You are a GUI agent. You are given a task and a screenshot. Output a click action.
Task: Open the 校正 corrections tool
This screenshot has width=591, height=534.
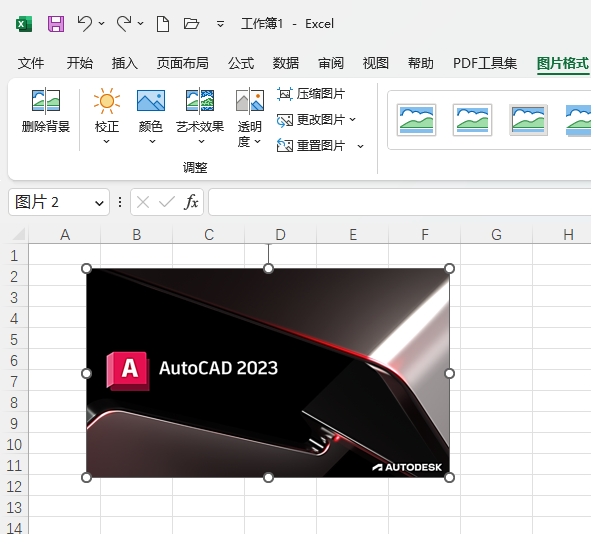click(x=107, y=110)
